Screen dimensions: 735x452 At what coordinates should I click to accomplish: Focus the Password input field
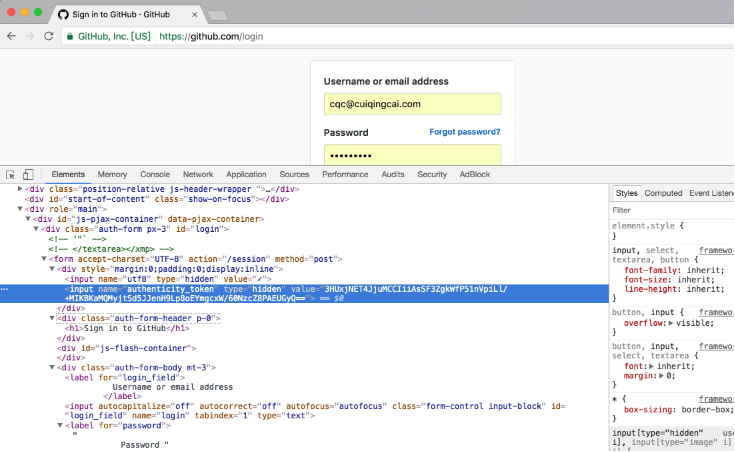[412, 156]
